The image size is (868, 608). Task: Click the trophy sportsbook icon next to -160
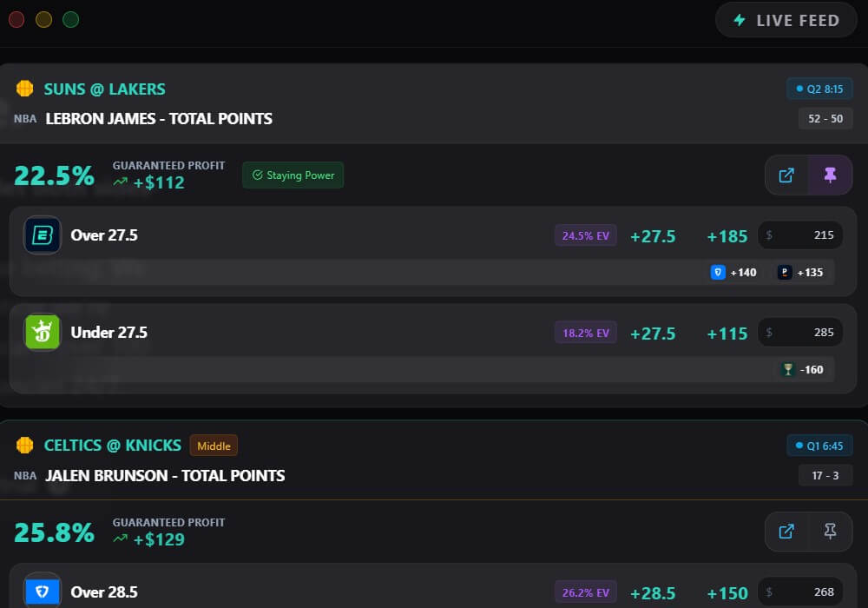788,369
